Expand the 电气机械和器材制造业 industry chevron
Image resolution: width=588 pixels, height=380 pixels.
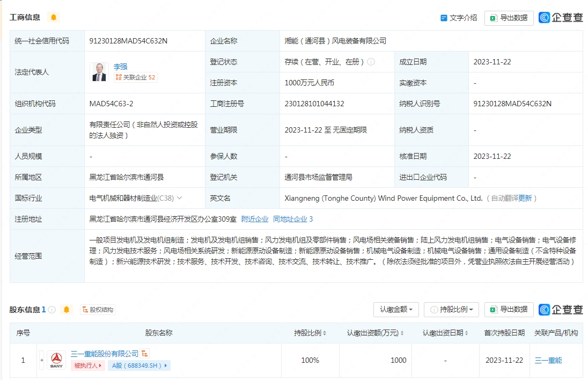tap(179, 198)
